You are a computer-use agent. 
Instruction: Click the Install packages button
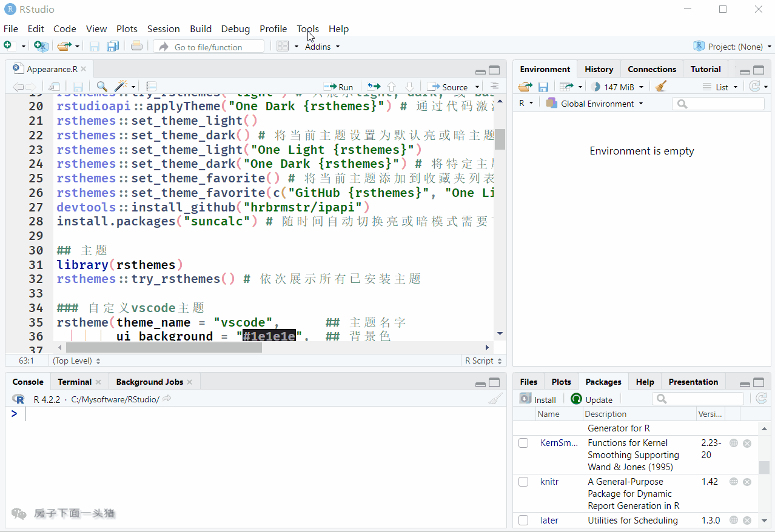coord(538,399)
